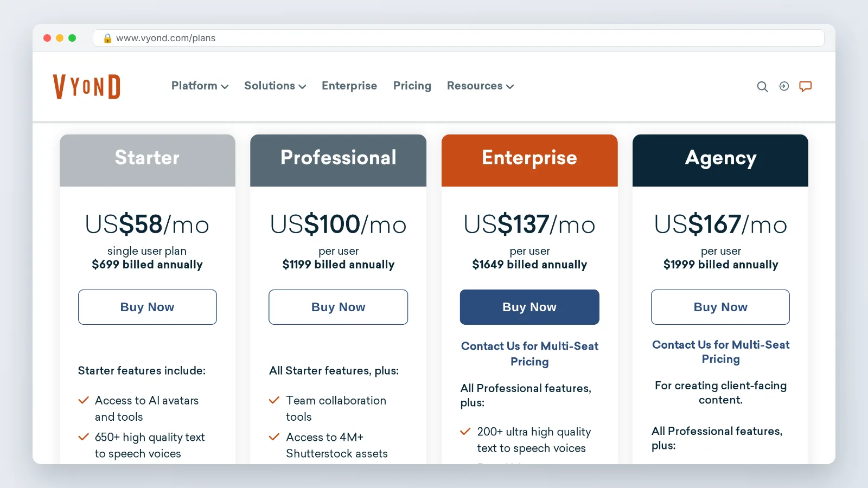Click the address bar URL field
Viewport: 868px width, 488px height.
coord(458,38)
